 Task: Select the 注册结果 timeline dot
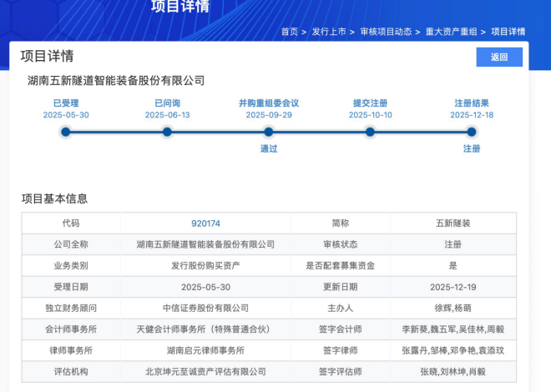click(x=472, y=132)
